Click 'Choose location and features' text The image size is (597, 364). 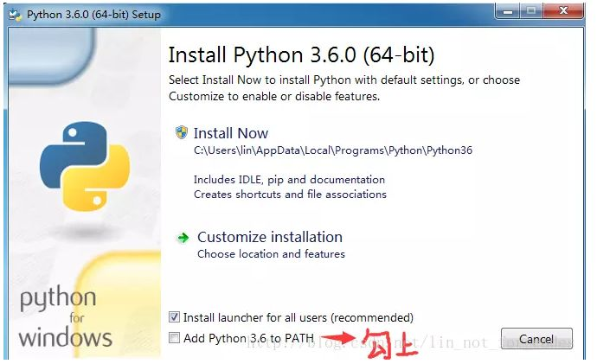[x=271, y=253]
